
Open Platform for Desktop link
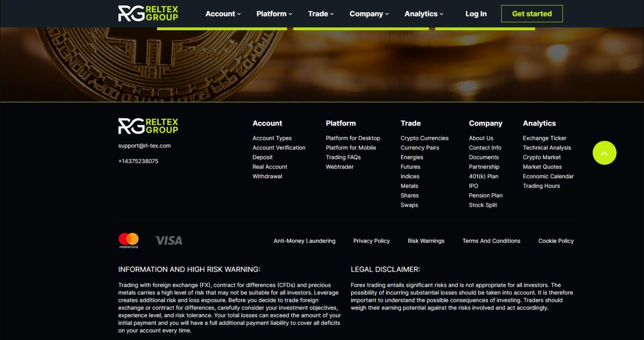353,138
